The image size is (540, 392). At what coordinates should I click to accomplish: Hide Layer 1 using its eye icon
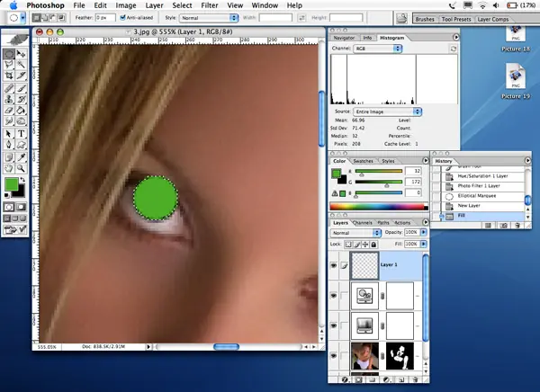coord(333,265)
